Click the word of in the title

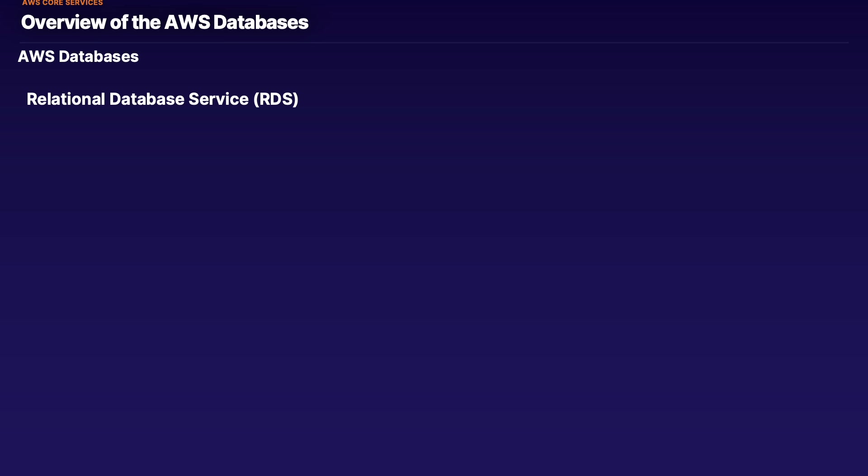coord(119,22)
